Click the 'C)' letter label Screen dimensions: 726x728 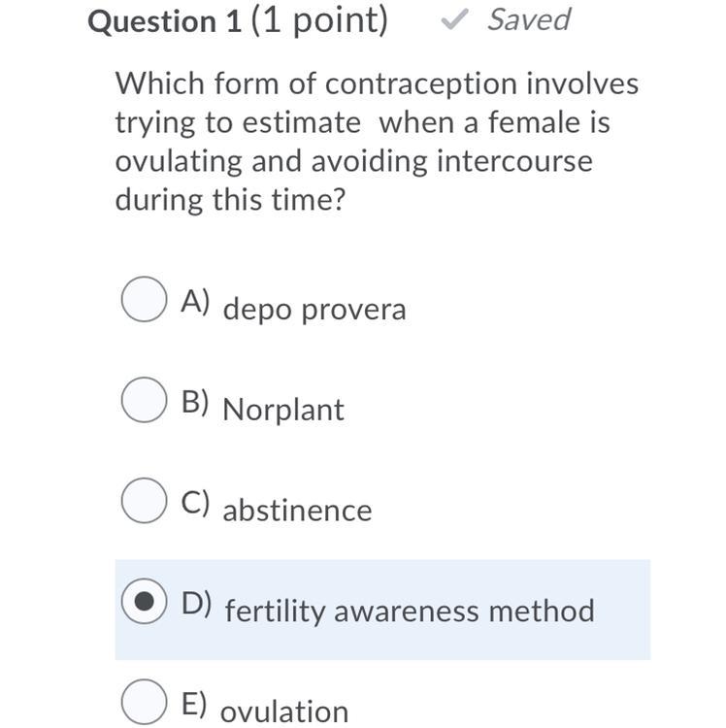pos(195,503)
